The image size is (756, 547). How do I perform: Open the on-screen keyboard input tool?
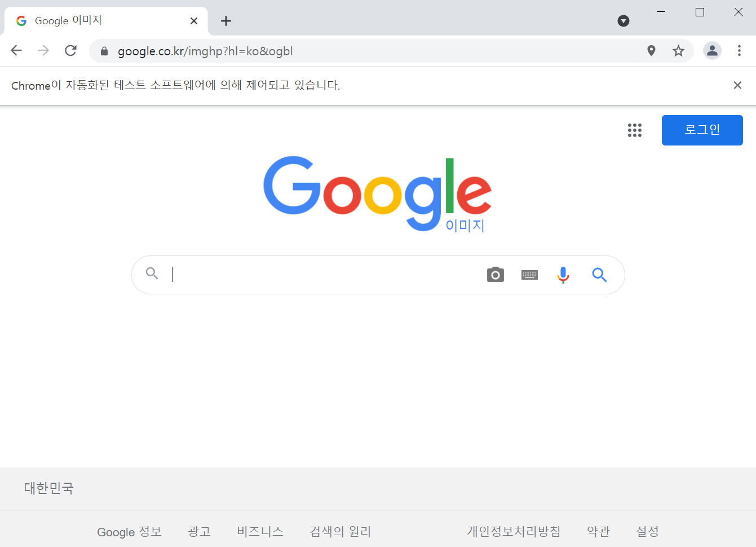pyautogui.click(x=529, y=275)
